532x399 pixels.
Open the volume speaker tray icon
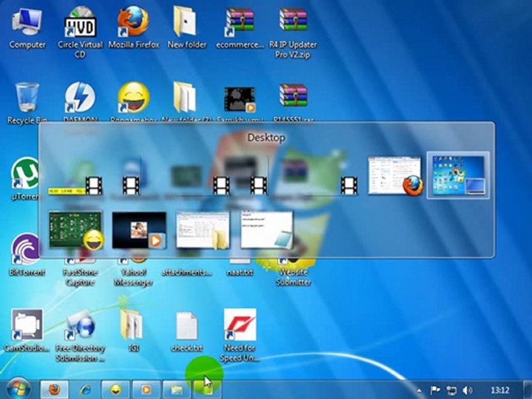(x=467, y=391)
